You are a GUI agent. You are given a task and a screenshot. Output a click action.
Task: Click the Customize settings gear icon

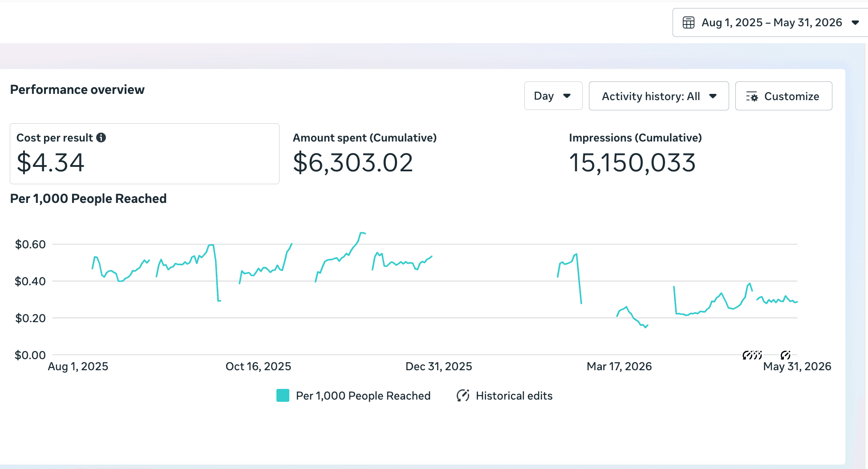pos(752,97)
